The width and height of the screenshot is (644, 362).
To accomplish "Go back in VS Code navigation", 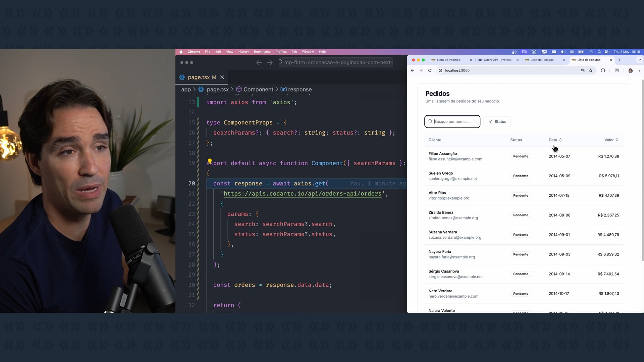I will tap(259, 63).
